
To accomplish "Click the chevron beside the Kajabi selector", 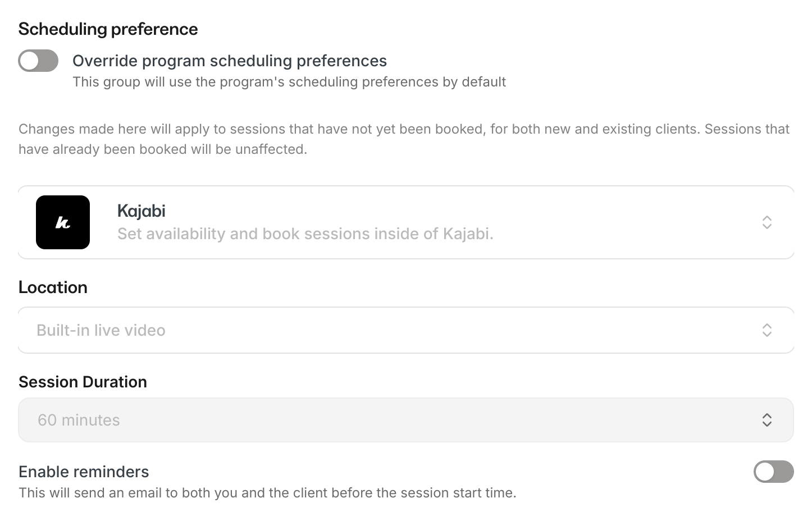I will pos(767,222).
